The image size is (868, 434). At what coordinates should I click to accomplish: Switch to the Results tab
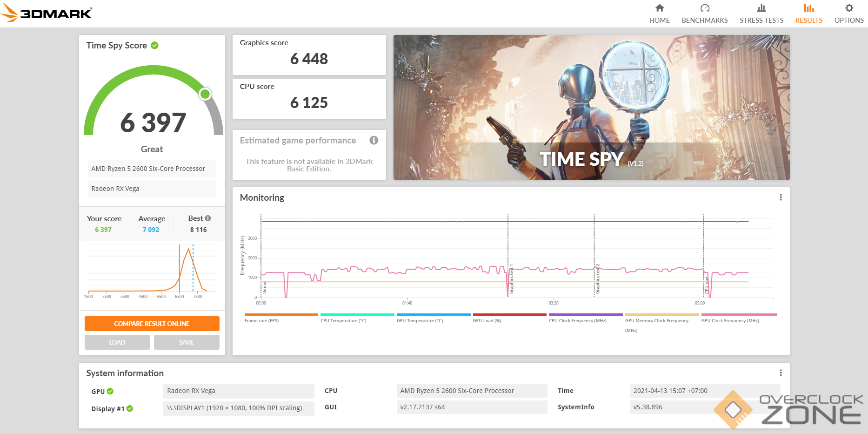coord(808,14)
